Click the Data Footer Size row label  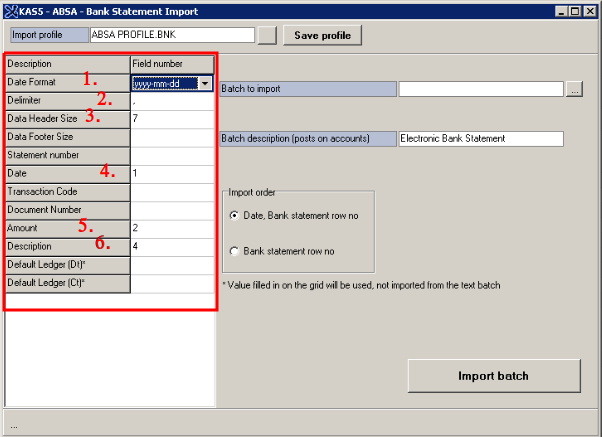coord(68,137)
